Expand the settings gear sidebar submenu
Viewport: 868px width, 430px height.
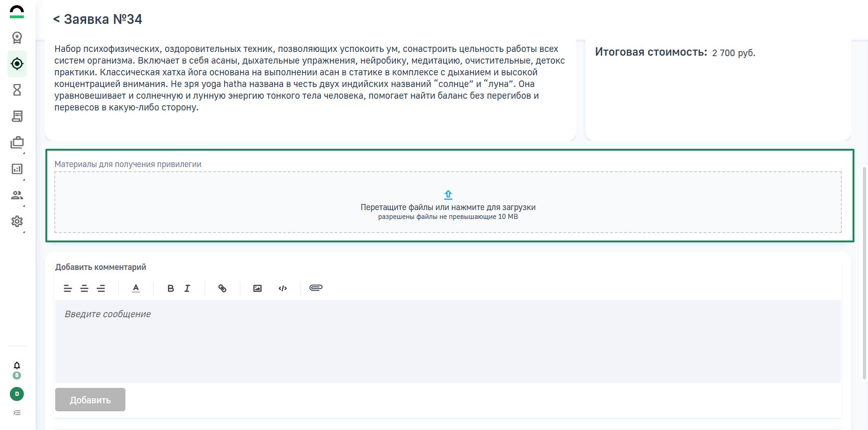(17, 221)
